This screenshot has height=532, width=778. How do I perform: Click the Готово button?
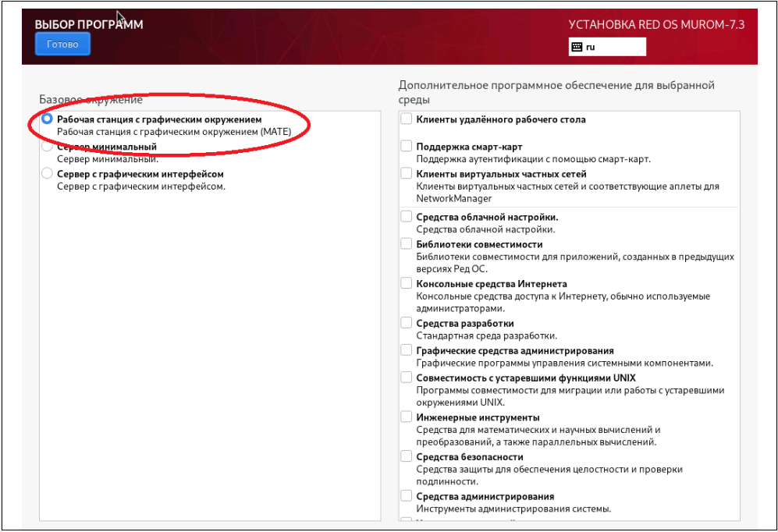(62, 44)
